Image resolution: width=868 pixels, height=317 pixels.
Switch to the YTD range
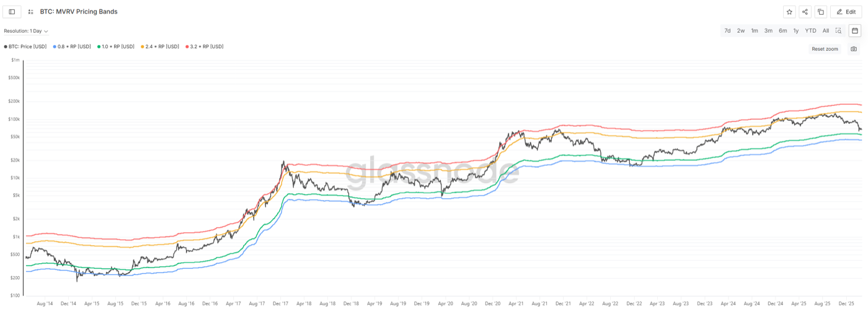810,30
